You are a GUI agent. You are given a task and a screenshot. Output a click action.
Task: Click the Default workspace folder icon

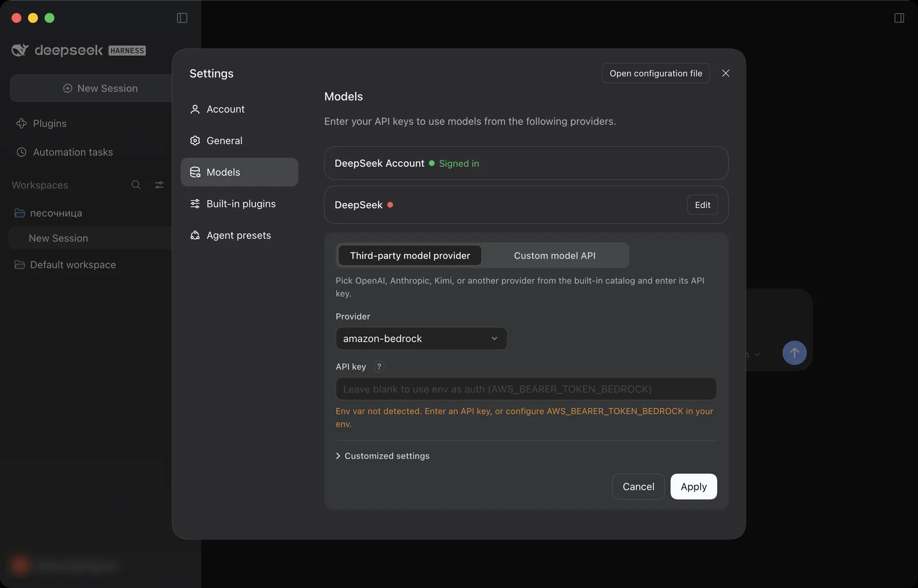tap(20, 264)
